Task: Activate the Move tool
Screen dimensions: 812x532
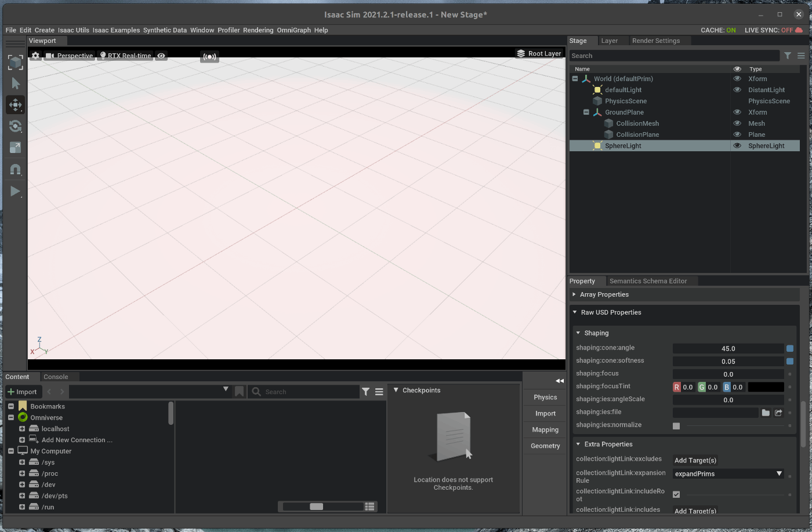Action: [15, 105]
